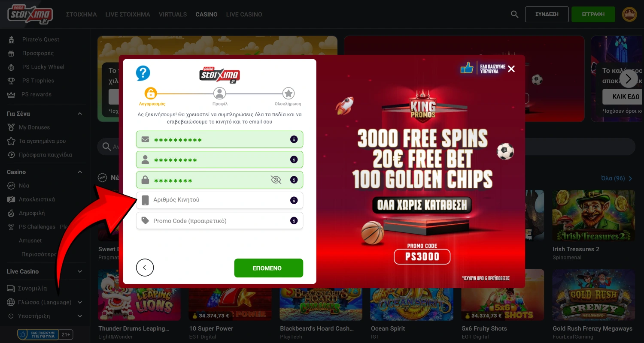This screenshot has width=644, height=343.
Task: Open the Γλώσσα (Language) dropdown
Action: pyautogui.click(x=45, y=302)
